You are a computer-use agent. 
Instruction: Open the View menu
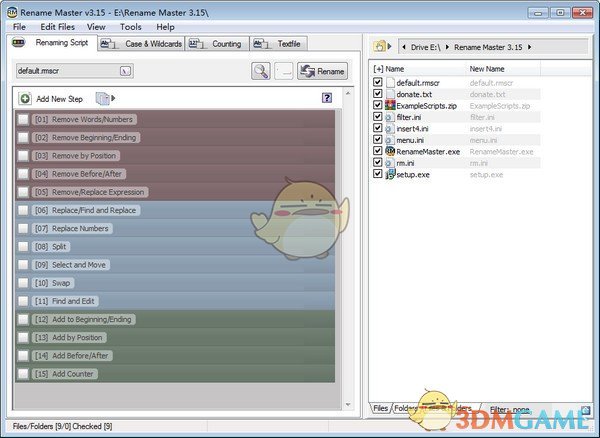point(96,27)
